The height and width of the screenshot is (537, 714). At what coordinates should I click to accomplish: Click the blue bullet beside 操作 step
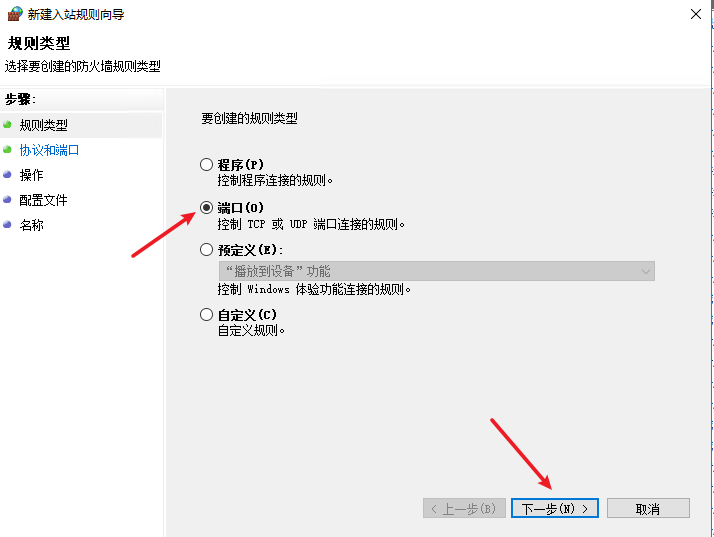click(x=7, y=174)
